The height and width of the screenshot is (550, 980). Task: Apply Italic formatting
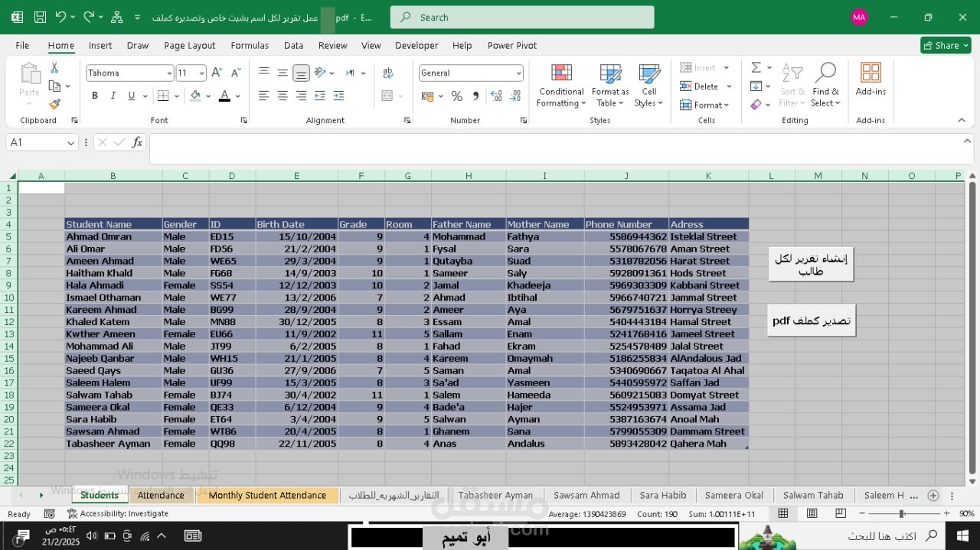click(x=113, y=96)
